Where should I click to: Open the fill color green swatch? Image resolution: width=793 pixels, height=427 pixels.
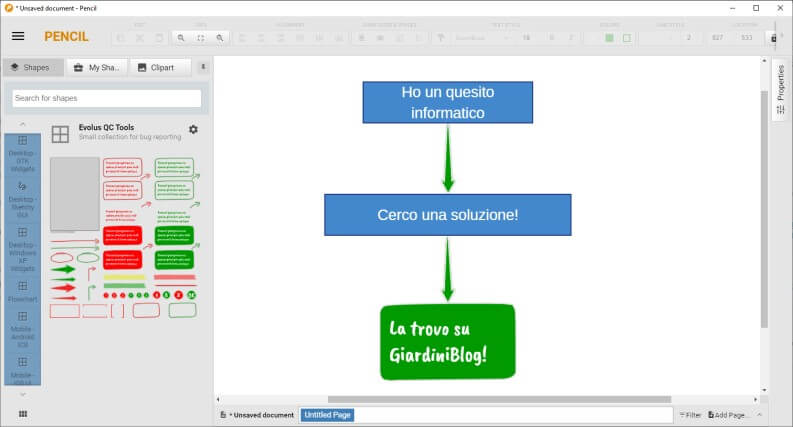click(x=609, y=38)
